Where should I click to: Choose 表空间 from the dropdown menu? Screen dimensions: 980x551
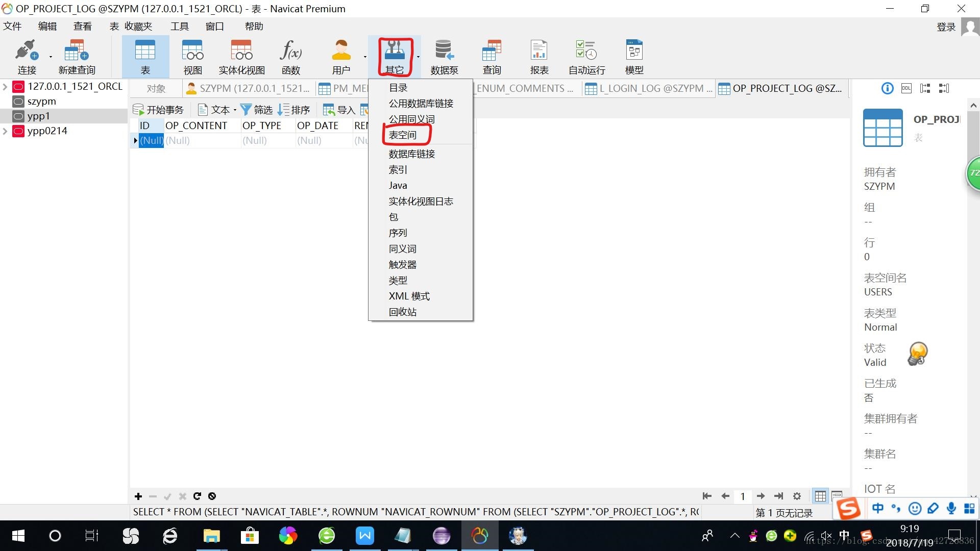pos(403,135)
